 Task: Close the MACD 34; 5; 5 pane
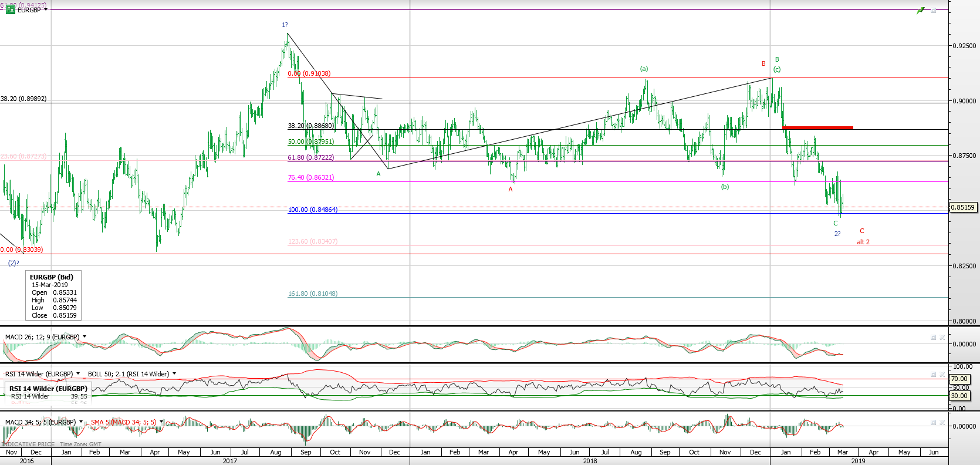point(942,423)
